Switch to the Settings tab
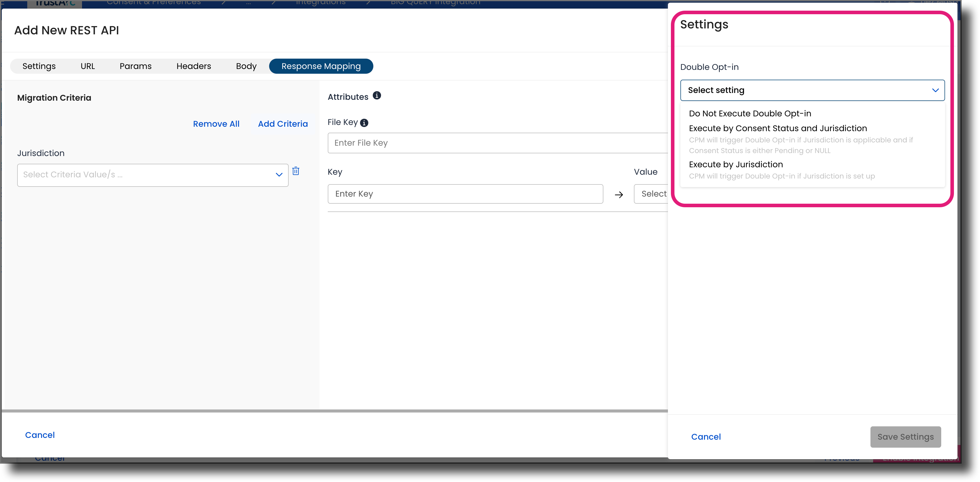This screenshot has height=482, width=980. [39, 66]
